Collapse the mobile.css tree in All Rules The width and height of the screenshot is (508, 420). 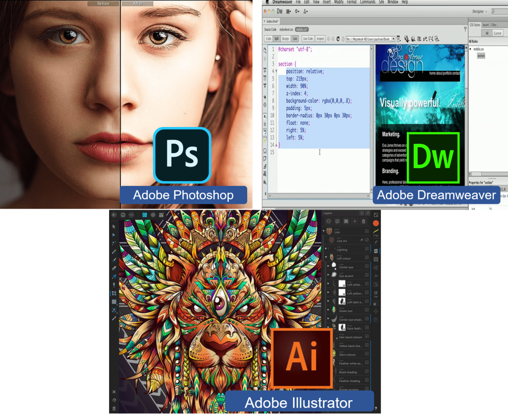tap(470, 49)
